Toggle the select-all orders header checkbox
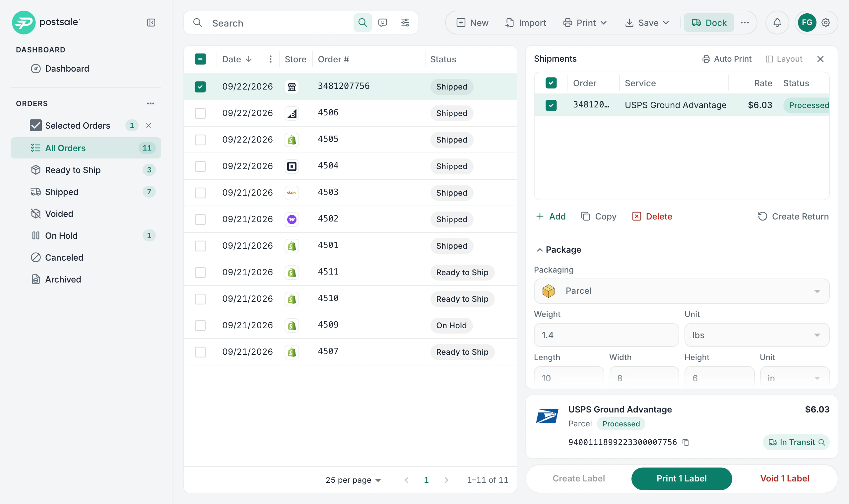The width and height of the screenshot is (849, 504). click(x=200, y=59)
